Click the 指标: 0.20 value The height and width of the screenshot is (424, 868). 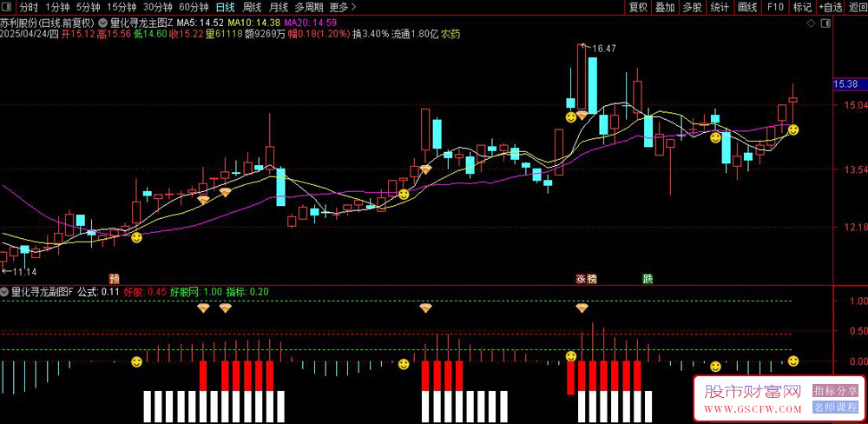pos(247,290)
